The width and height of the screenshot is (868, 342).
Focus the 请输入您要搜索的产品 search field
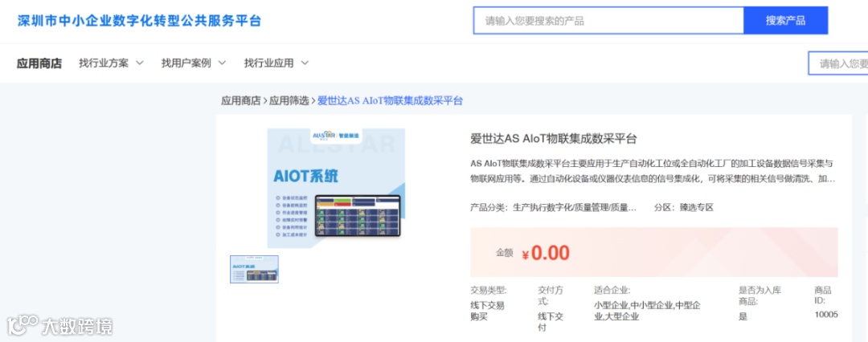tap(608, 21)
